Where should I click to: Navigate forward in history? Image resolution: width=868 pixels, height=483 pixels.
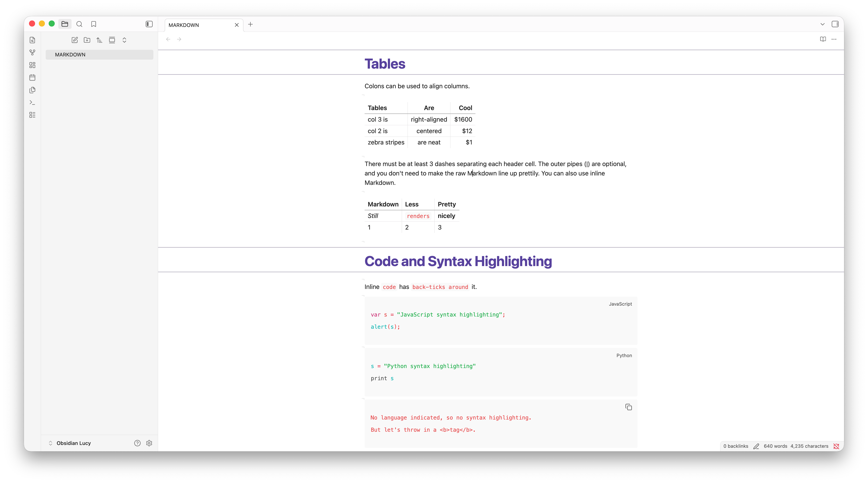click(179, 40)
